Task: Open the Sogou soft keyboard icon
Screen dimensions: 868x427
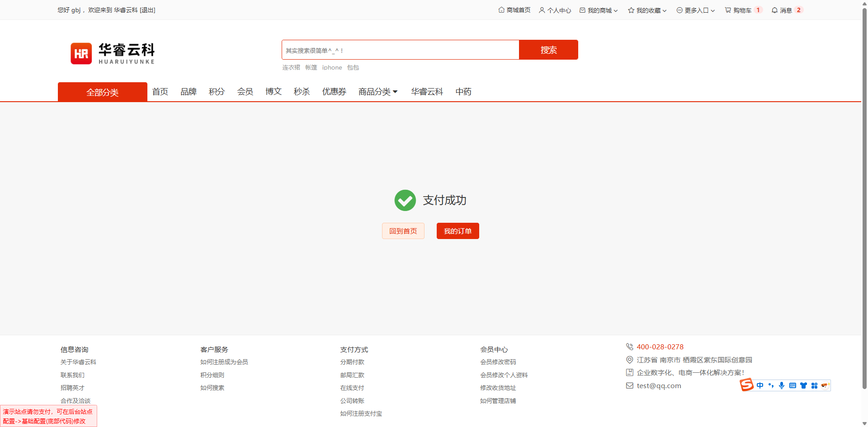Action: [793, 385]
